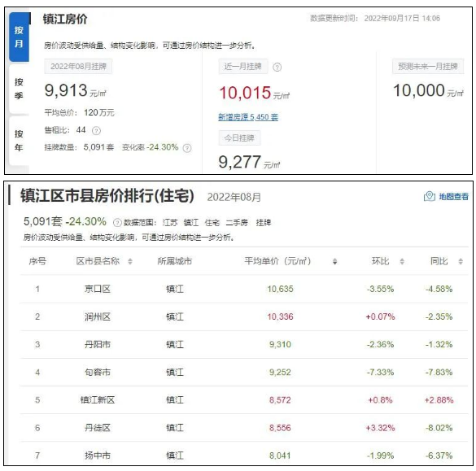Select 预测未来一月挂牌 label button

428,66
